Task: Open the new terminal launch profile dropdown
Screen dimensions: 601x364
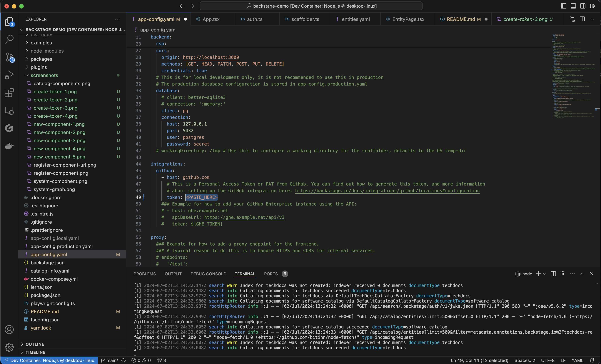Action: coord(545,274)
